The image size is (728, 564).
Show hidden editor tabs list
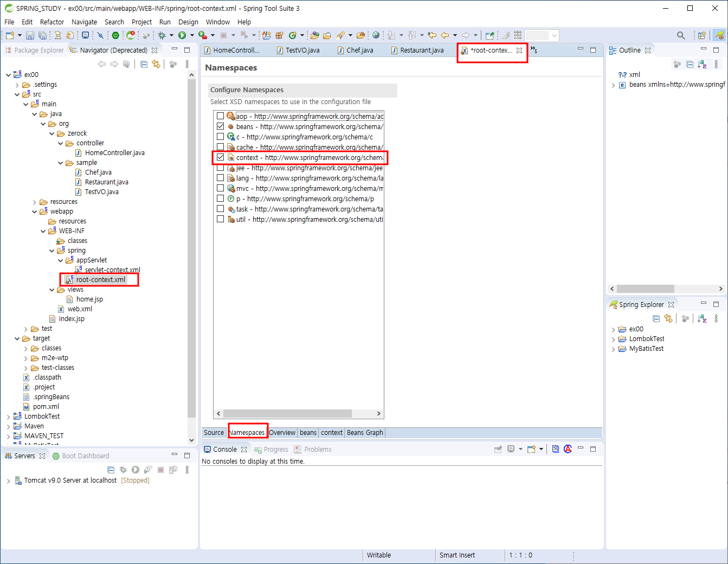click(534, 50)
